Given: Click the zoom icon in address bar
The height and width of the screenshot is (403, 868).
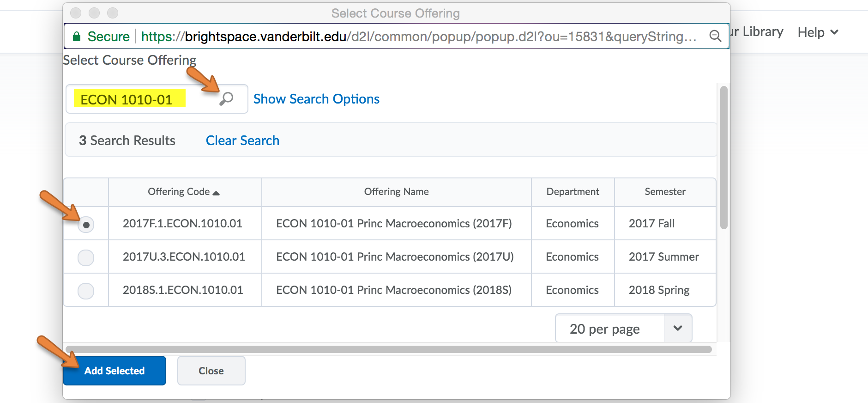Looking at the screenshot, I should point(715,36).
